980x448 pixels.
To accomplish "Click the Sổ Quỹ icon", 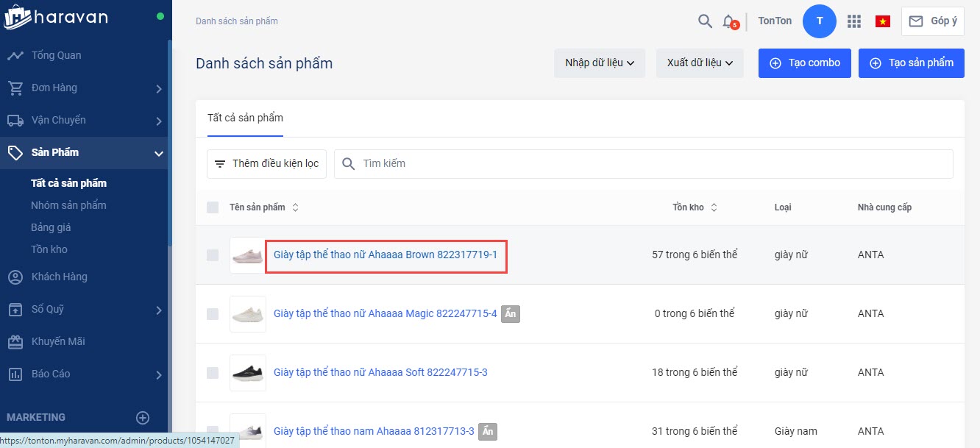I will click(15, 310).
